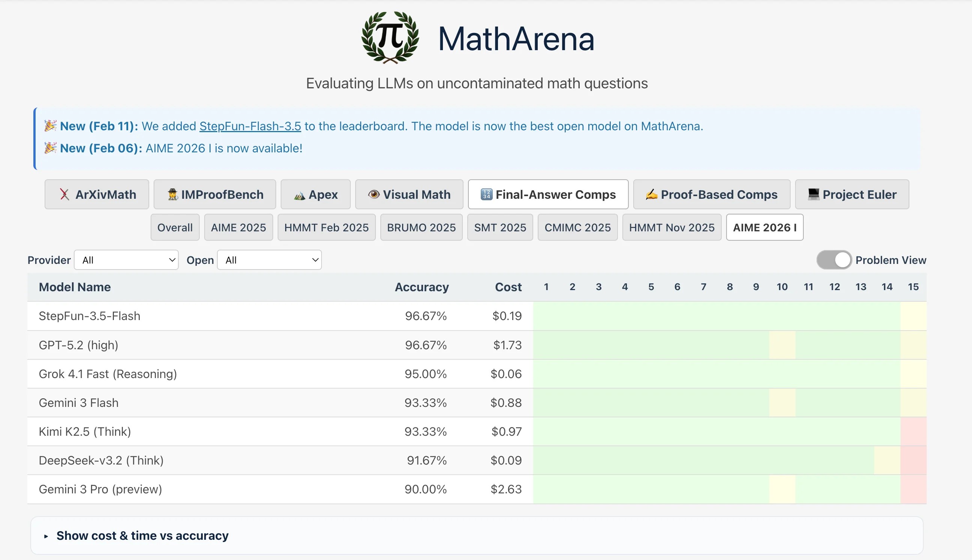This screenshot has height=560, width=972.
Task: Click the IMProofBench detective icon
Action: click(x=173, y=195)
